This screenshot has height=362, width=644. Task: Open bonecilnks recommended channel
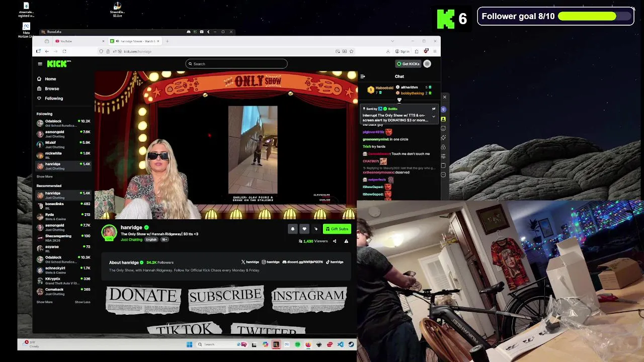tap(63, 206)
